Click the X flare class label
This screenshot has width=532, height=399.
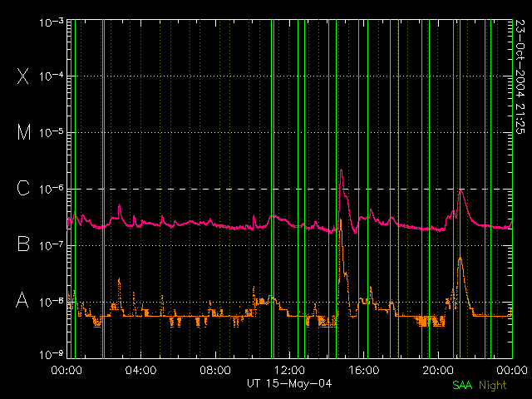tap(23, 76)
